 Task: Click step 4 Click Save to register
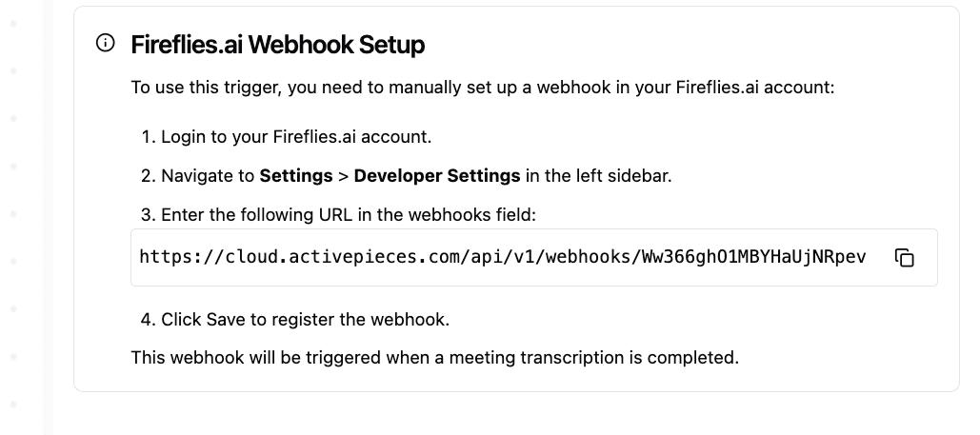295,320
